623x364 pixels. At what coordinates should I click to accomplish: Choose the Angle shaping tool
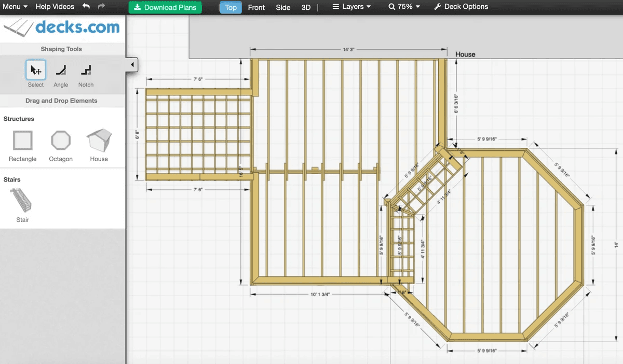point(61,69)
